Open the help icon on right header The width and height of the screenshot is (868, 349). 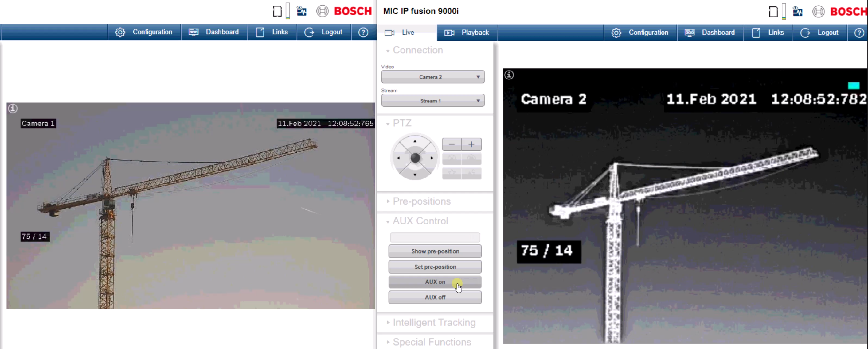click(x=858, y=33)
